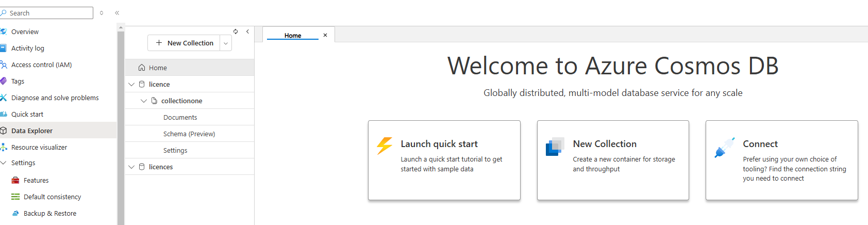The width and height of the screenshot is (868, 225).
Task: Click the purple Tags icon
Action: pyautogui.click(x=3, y=81)
